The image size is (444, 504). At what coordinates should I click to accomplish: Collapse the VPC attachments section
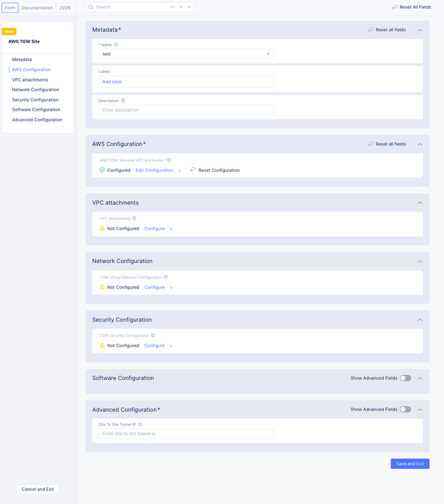(x=420, y=203)
